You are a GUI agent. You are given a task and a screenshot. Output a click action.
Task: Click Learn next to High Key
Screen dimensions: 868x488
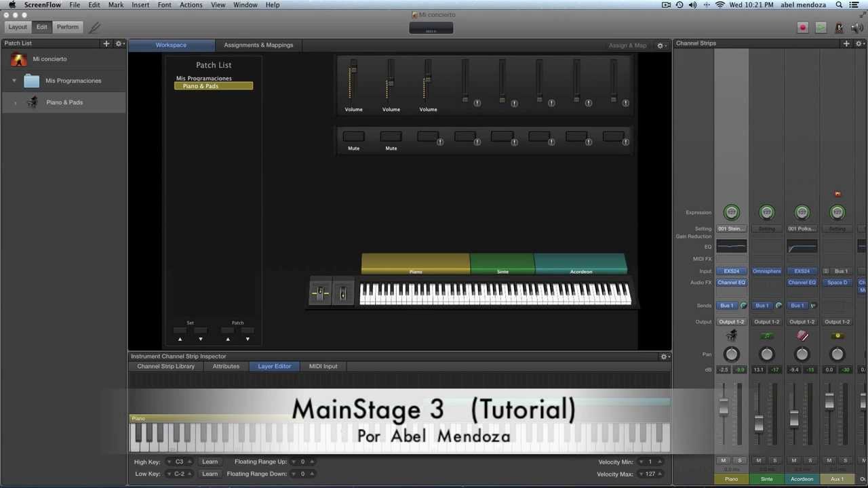(210, 462)
